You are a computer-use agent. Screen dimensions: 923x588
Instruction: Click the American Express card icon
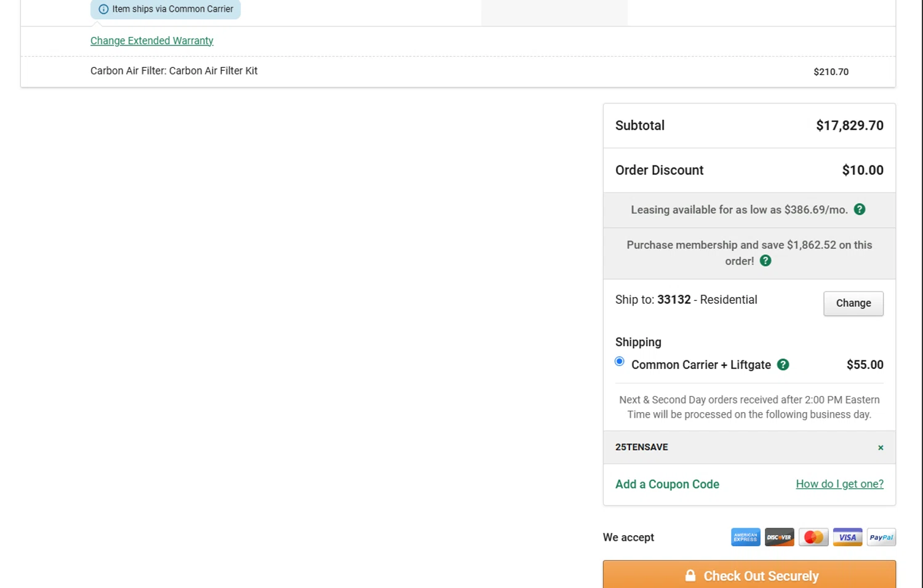pyautogui.click(x=746, y=537)
